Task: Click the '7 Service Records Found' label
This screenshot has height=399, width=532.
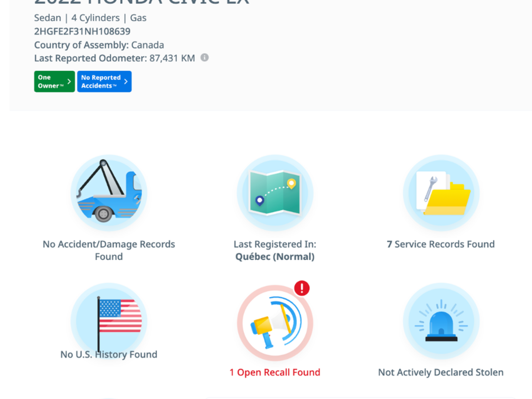Action: click(x=441, y=244)
